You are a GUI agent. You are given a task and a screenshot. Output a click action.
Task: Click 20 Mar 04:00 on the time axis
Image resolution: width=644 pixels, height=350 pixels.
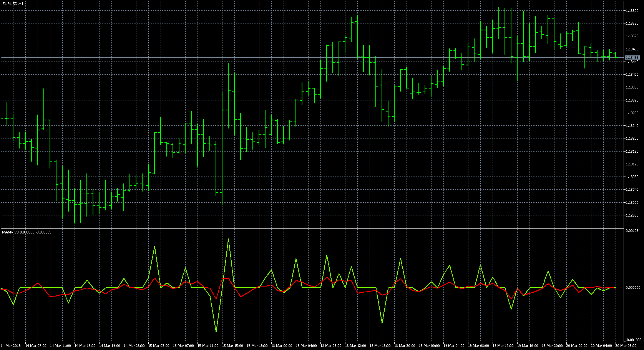click(601, 346)
